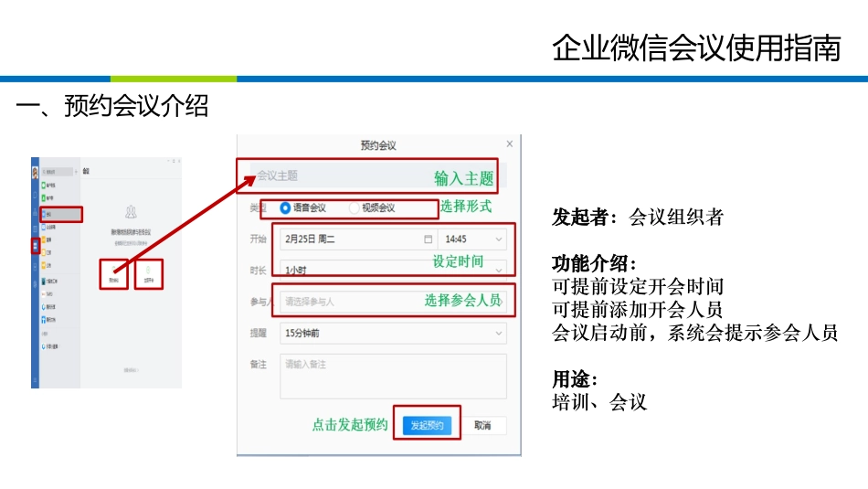Image resolution: width=868 pixels, height=489 pixels.
Task: Click the 提醒 label
Action: tap(258, 333)
